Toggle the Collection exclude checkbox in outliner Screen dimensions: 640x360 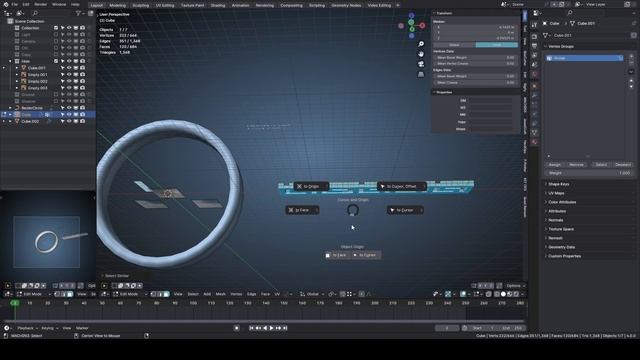coord(56,28)
